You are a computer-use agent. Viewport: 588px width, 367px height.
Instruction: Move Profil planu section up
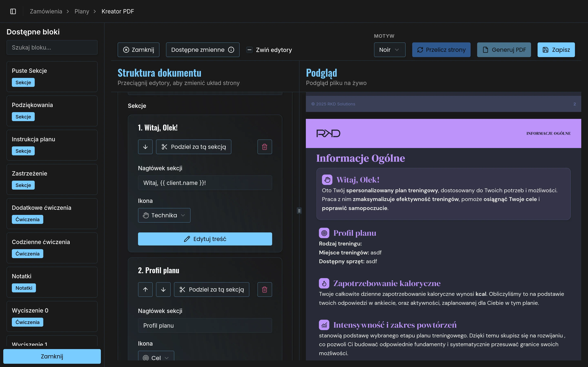(x=145, y=290)
